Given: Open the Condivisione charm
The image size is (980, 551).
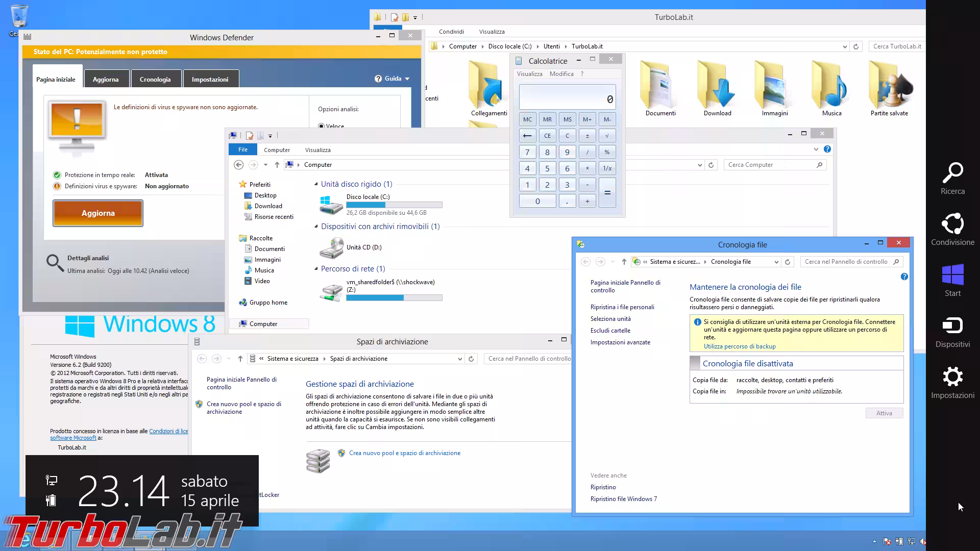Looking at the screenshot, I should [952, 229].
